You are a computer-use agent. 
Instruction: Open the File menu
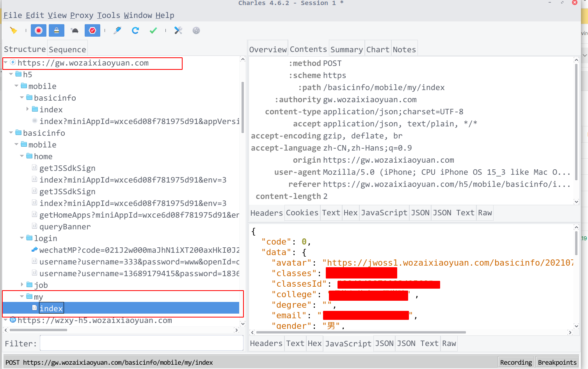[x=13, y=15]
